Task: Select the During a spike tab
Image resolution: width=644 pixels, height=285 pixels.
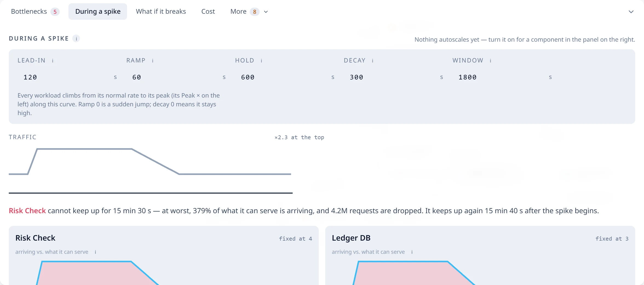Action: [98, 12]
